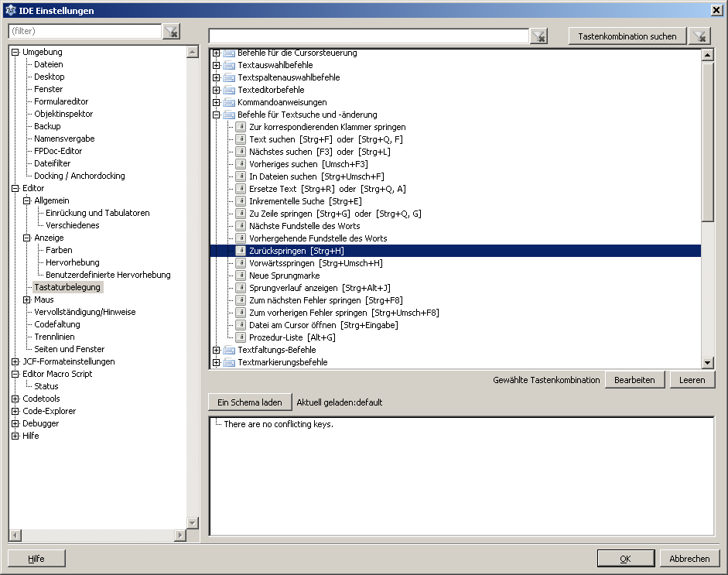Click the icon right of Tastenkombination suchen button
The width and height of the screenshot is (728, 575).
pyautogui.click(x=699, y=36)
